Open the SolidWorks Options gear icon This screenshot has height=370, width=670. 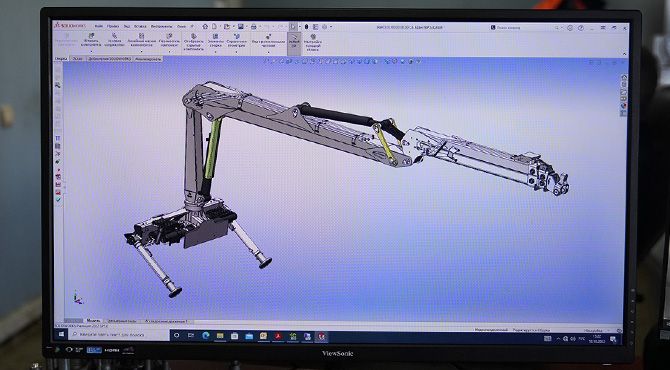[324, 26]
